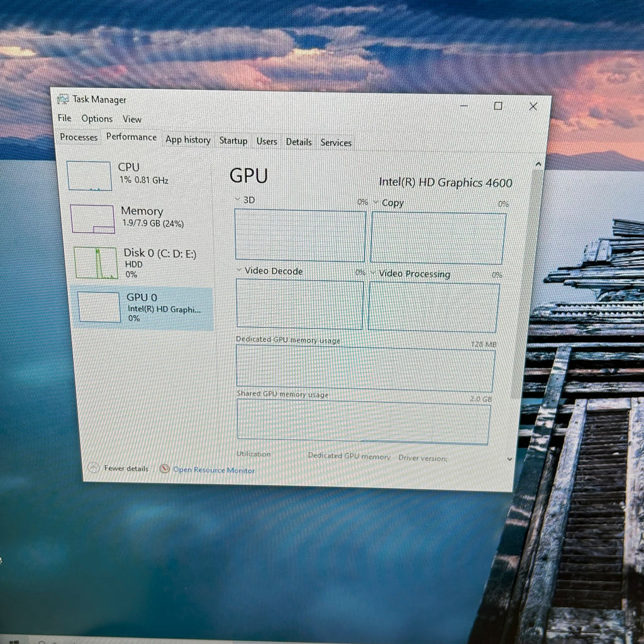Viewport: 644px width, 644px height.
Task: Open Resource Monitor link
Action: pos(214,470)
